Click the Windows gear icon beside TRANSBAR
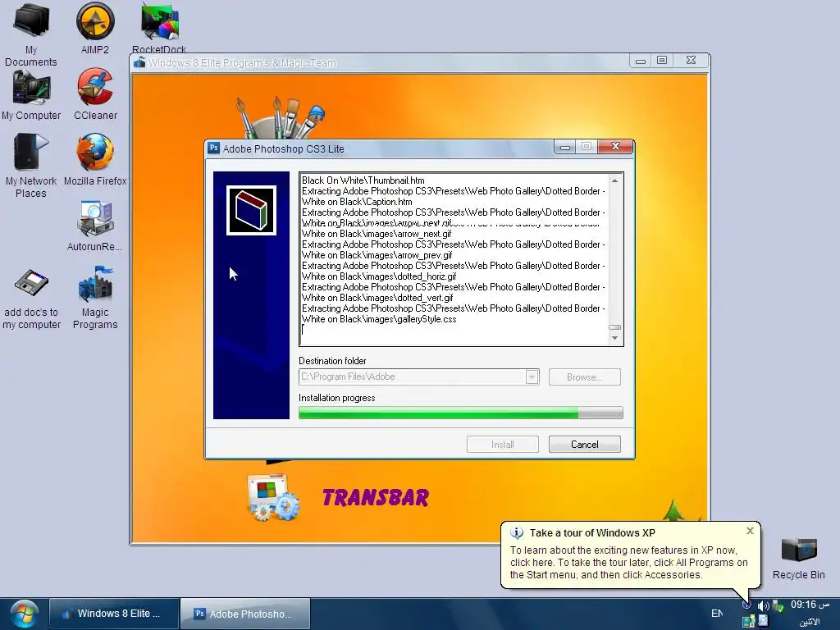This screenshot has width=840, height=630. [x=274, y=497]
